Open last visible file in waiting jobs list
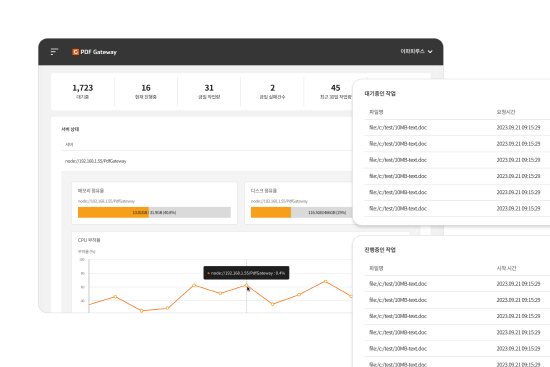550x367 pixels. tap(398, 208)
